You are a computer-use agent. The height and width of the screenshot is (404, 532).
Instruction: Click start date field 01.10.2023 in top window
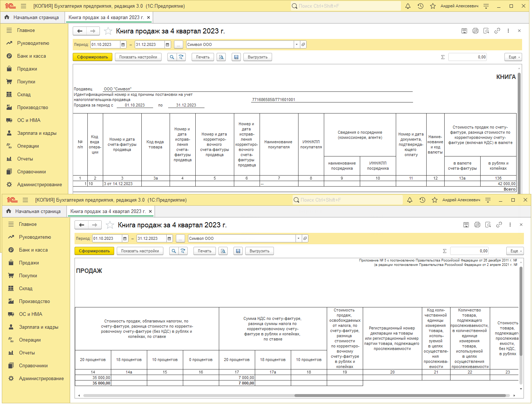point(105,44)
